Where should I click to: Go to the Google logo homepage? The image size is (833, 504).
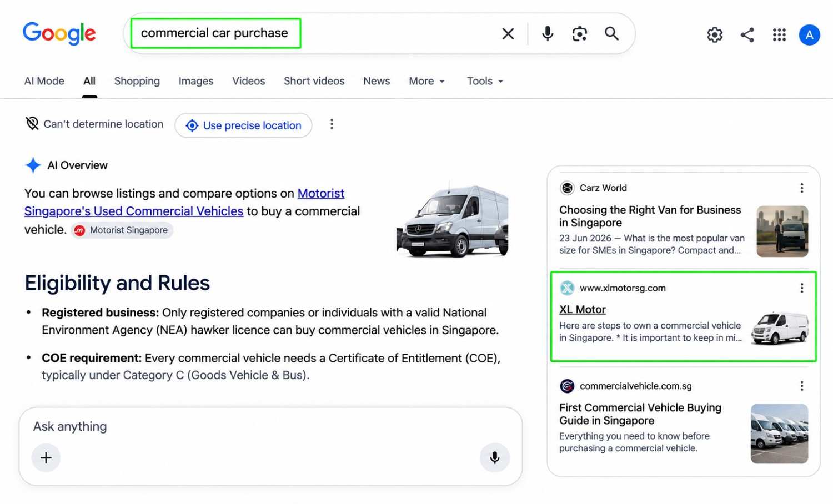pos(59,33)
